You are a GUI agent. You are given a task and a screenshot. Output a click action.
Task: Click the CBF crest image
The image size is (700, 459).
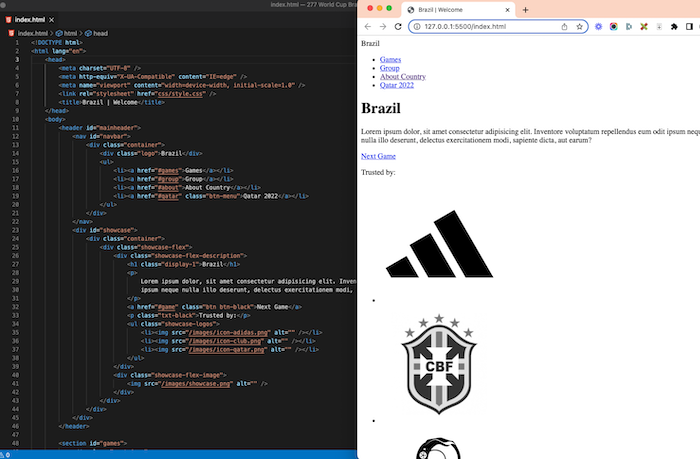439,364
